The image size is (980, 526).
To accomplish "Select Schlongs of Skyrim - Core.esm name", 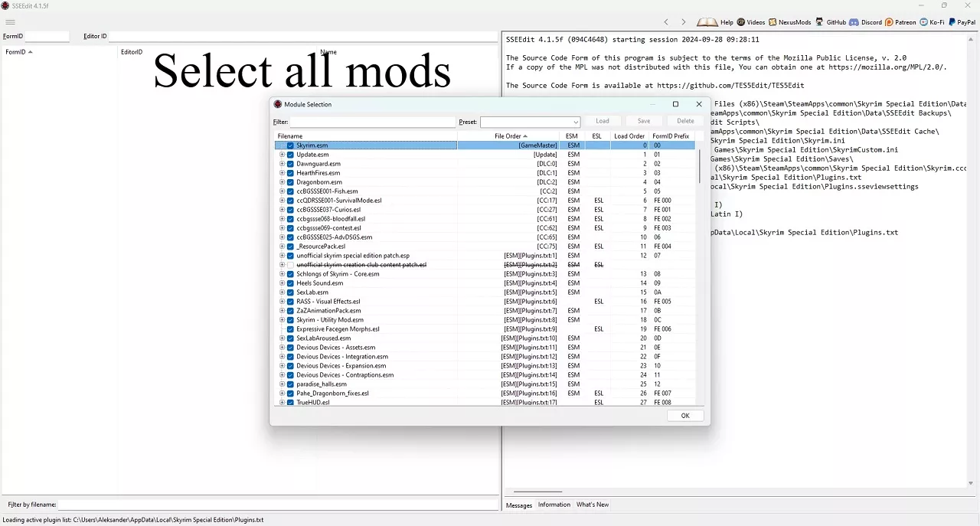I will 338,274.
